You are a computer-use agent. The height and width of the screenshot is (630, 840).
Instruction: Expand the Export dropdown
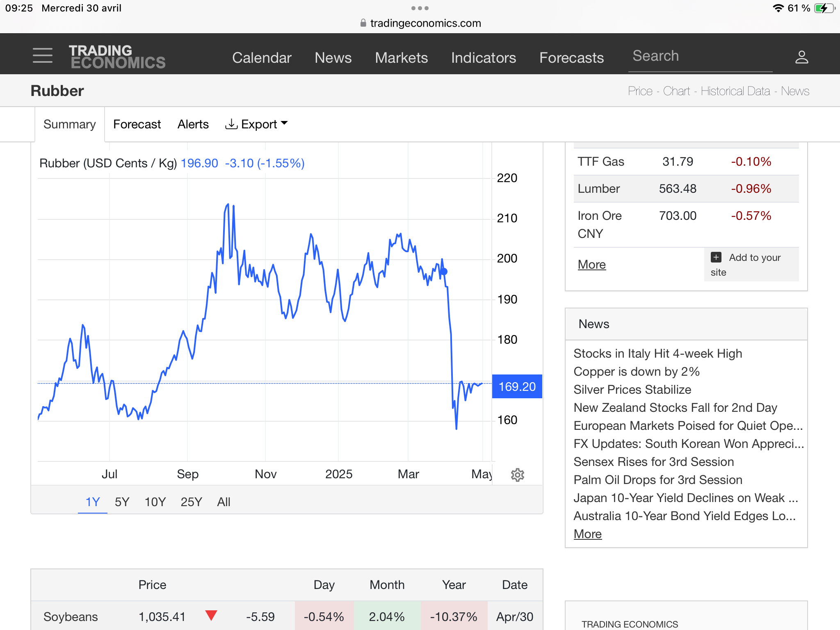click(257, 124)
